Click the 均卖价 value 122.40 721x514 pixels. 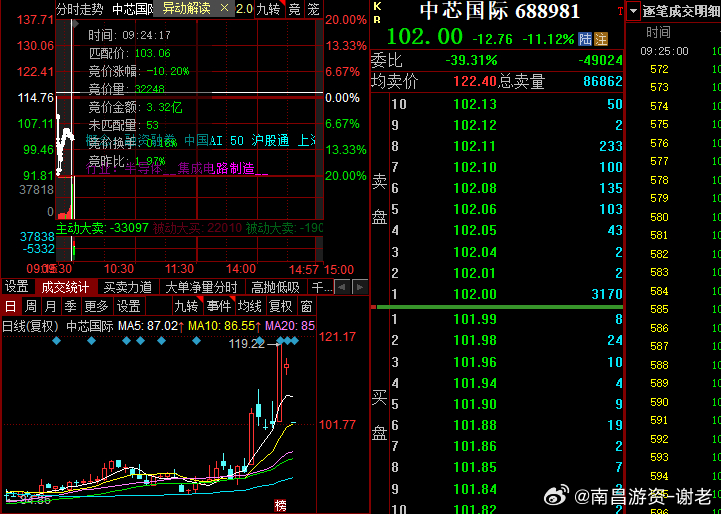[475, 82]
